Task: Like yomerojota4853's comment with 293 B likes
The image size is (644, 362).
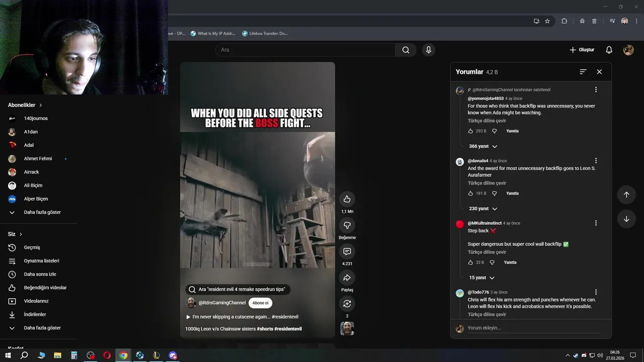Action: [470, 131]
